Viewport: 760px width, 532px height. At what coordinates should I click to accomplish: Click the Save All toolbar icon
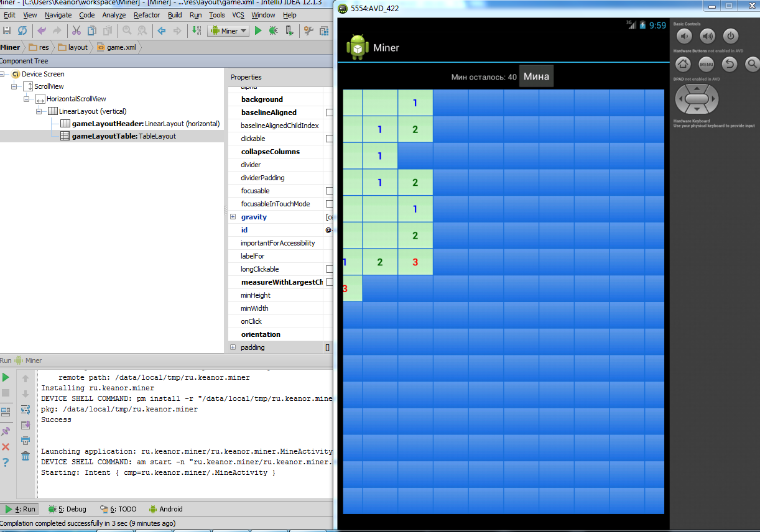point(7,30)
